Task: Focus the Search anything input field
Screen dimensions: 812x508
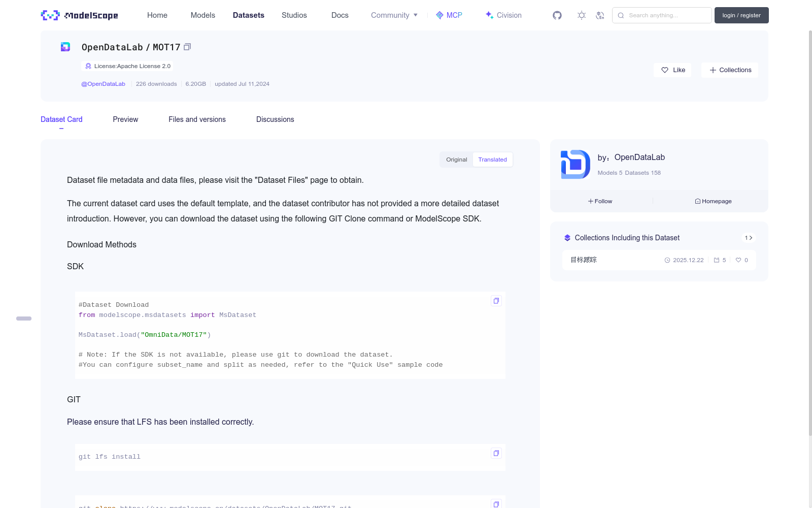Action: [x=662, y=15]
